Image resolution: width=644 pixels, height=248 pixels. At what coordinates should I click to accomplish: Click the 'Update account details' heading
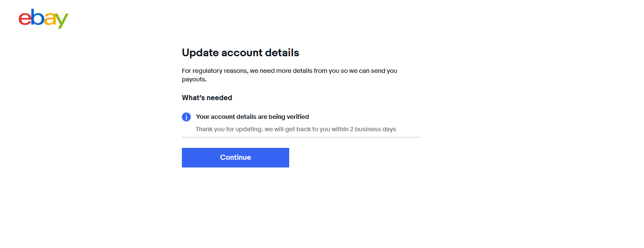(240, 53)
